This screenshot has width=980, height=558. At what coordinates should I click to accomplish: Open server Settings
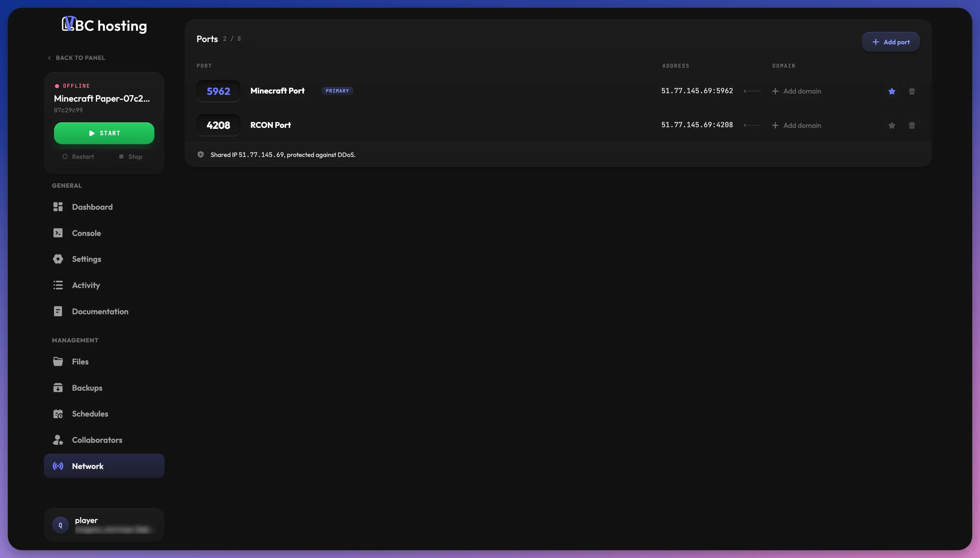pos(104,259)
